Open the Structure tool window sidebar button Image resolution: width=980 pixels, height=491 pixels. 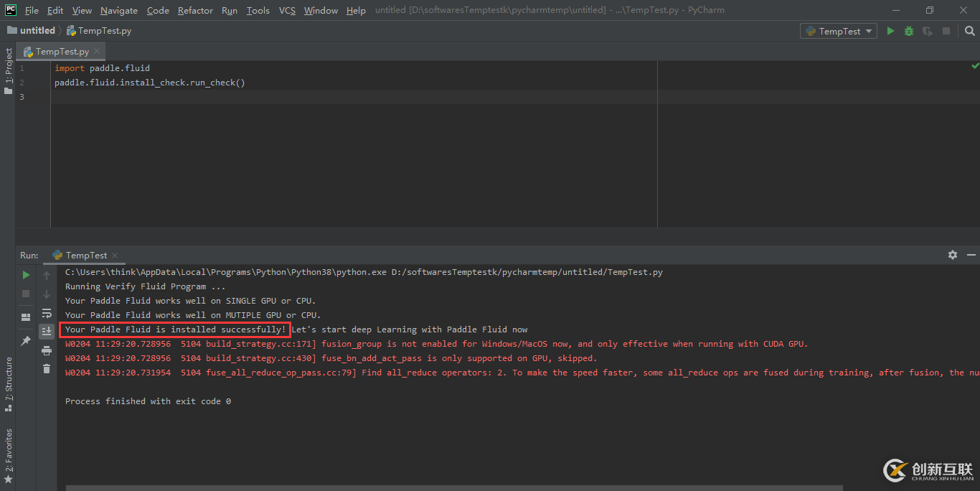coord(9,384)
